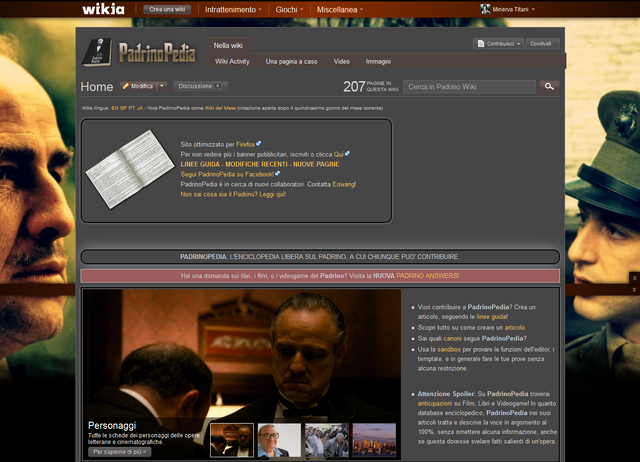Click the anticipazioni link
Screen dimensions: 640x462
435,403
